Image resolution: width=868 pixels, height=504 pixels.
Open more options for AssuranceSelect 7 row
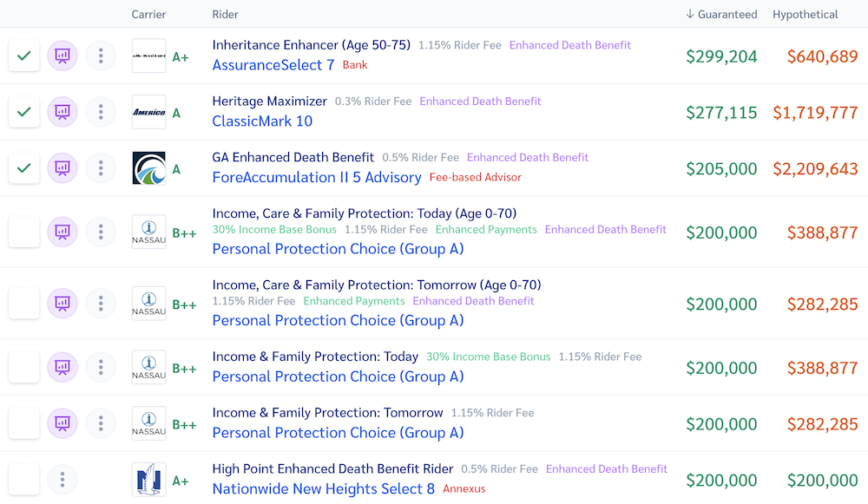(x=101, y=56)
